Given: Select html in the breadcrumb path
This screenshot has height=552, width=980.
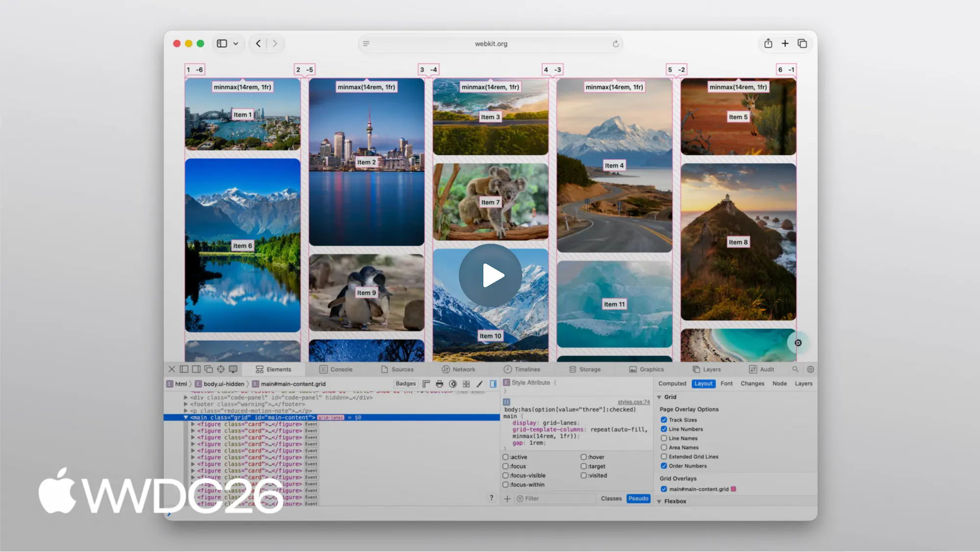Looking at the screenshot, I should pos(177,384).
